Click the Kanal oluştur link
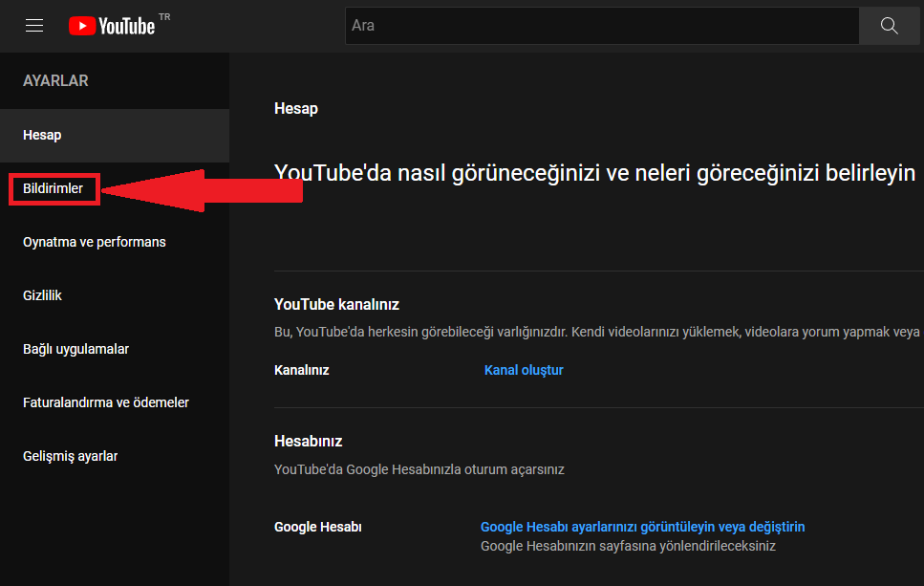Screen dimensions: 924x586 pos(523,370)
